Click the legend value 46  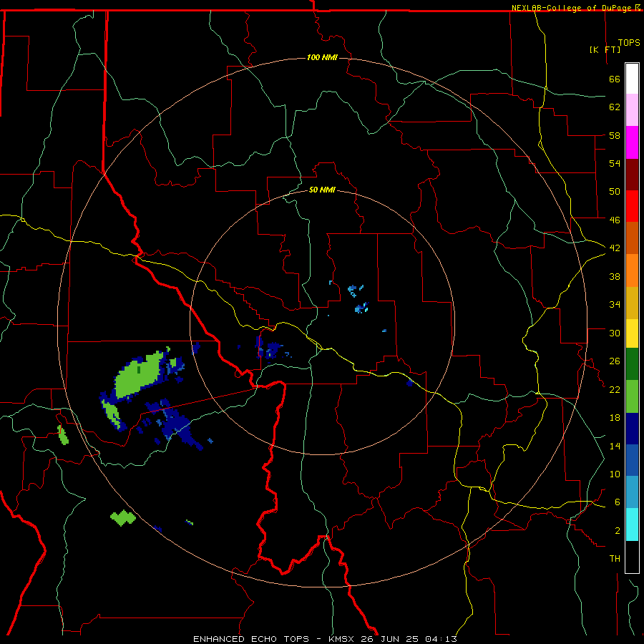pyautogui.click(x=615, y=220)
